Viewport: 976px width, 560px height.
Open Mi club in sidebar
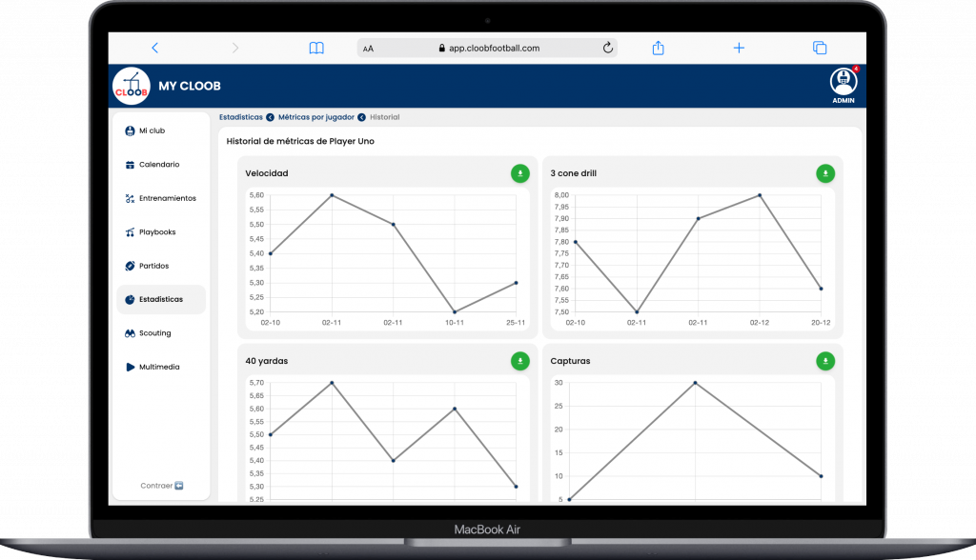(x=152, y=130)
